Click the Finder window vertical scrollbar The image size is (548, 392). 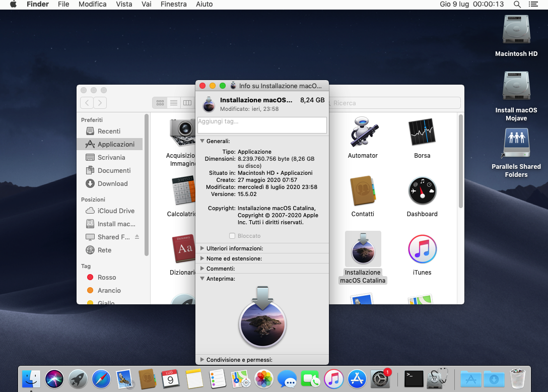[x=461, y=162]
